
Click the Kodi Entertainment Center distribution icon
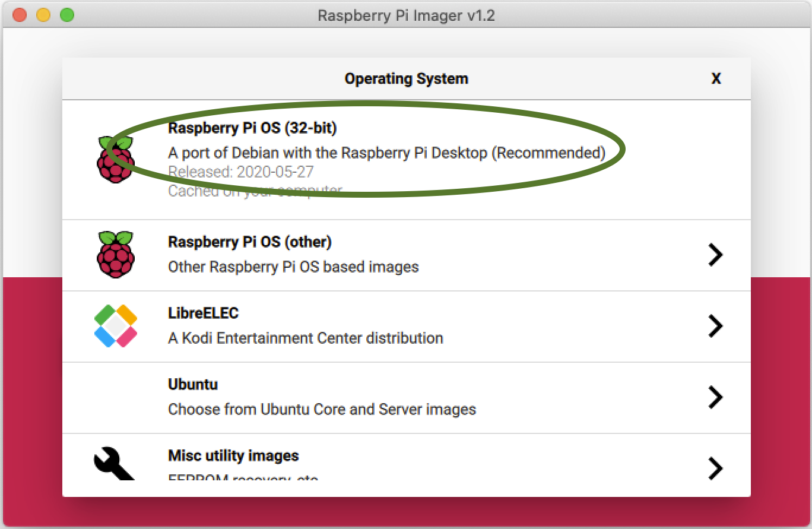point(116,325)
